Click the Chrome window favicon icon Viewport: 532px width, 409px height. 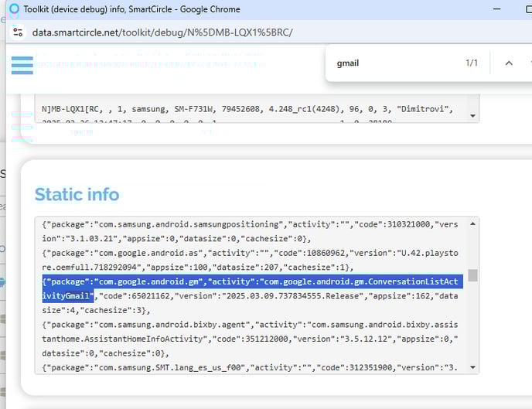tap(14, 9)
